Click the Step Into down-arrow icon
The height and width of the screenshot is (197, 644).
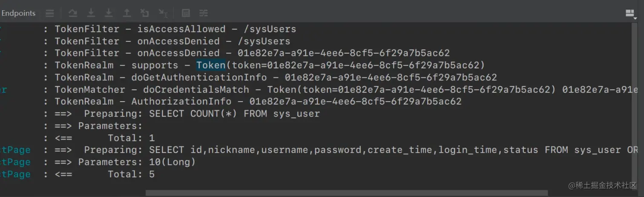coord(91,13)
